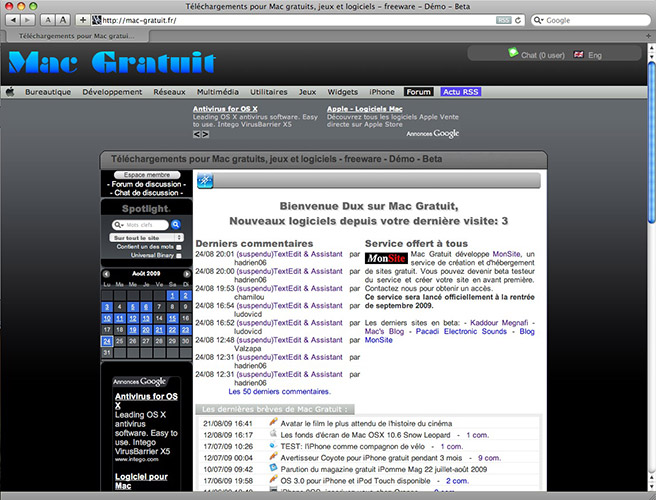Click the Spotlight 'Mots clefs' search field
Image resolution: width=656 pixels, height=500 pixels.
pos(140,225)
